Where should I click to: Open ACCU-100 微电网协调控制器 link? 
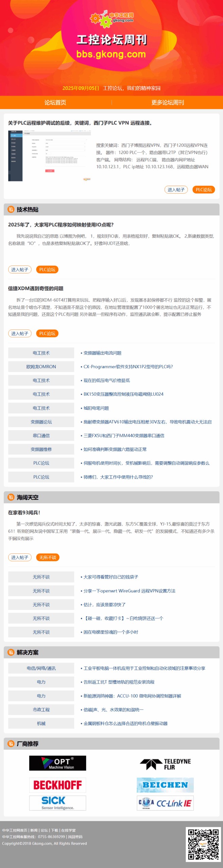(x=132, y=696)
